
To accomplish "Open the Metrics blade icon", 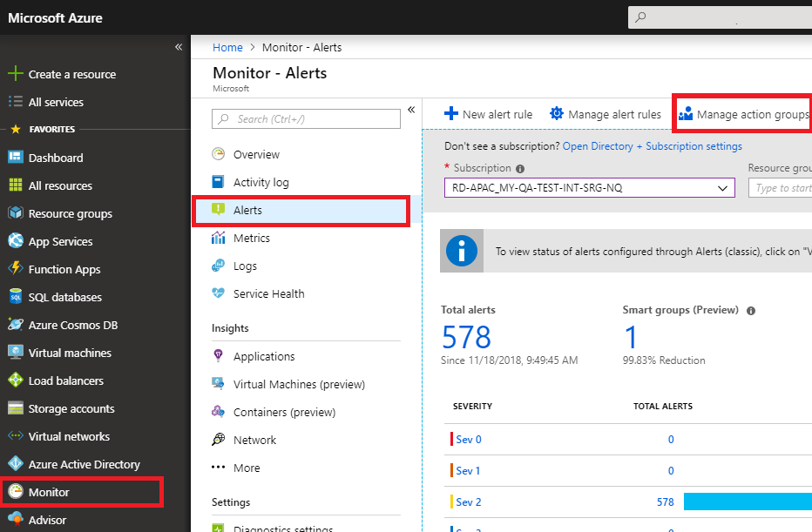I will [x=218, y=238].
